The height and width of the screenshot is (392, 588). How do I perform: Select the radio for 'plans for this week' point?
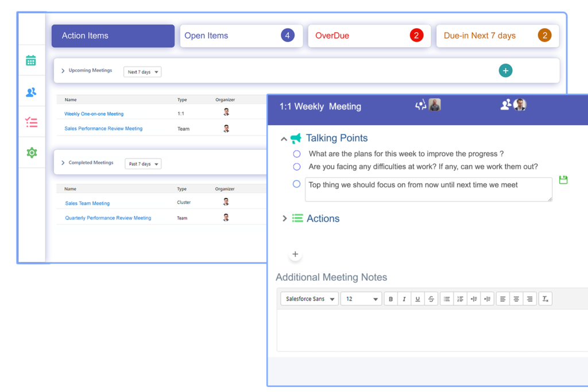[297, 154]
